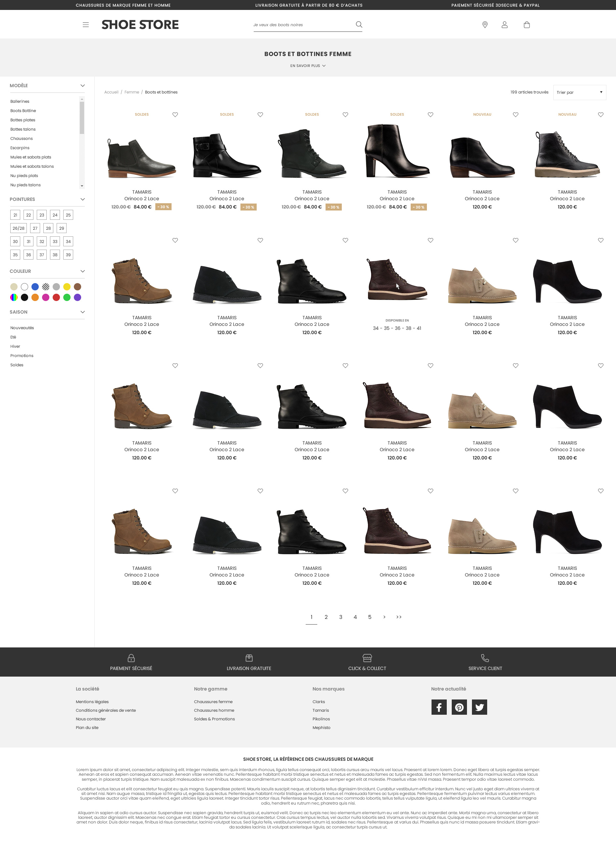
Task: Click the search magnifier icon
Action: 359,25
